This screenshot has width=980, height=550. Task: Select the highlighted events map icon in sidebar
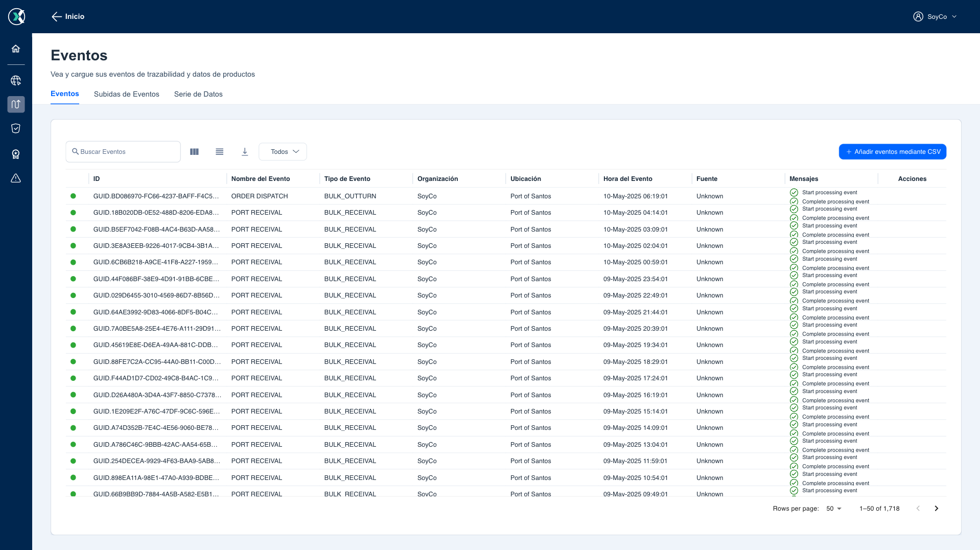pos(16,104)
